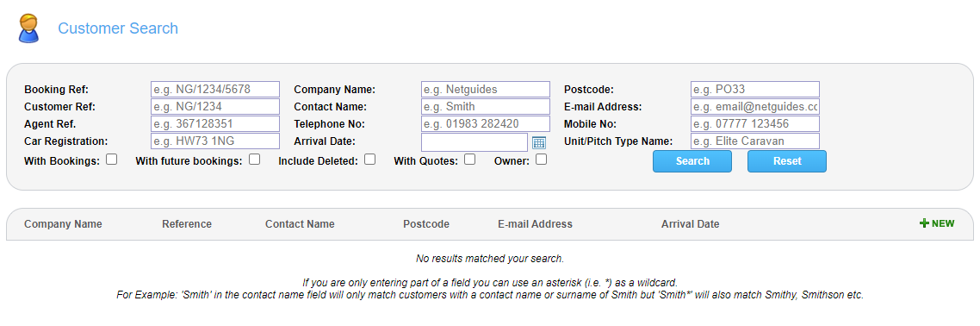This screenshot has width=980, height=326.
Task: Click the customer avatar icon
Action: [x=28, y=28]
